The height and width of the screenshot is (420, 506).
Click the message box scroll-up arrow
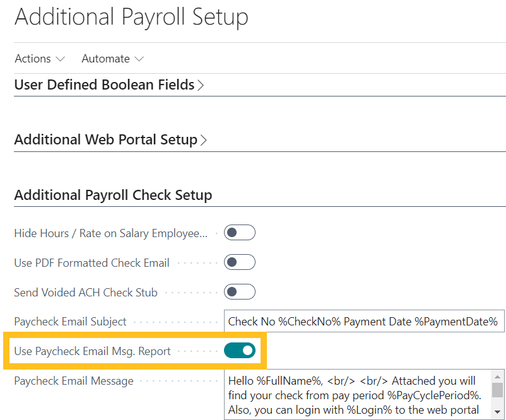497,375
